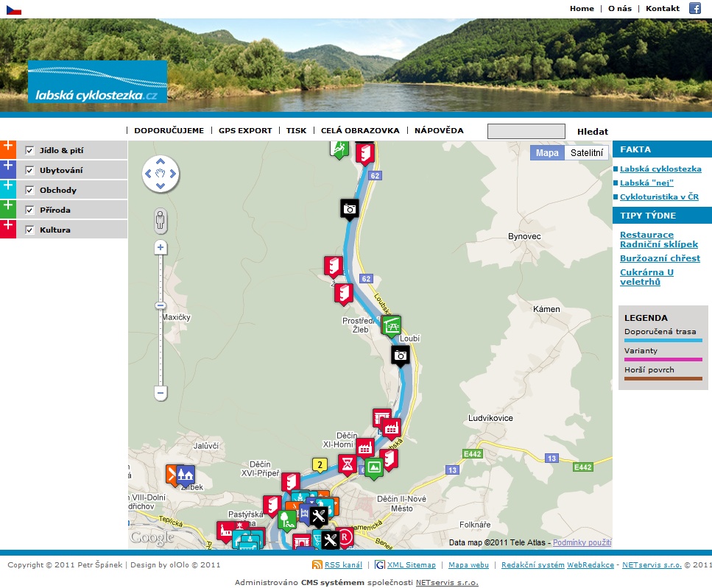Toggle the Ubytování category checkbox
The image size is (712, 588).
pyautogui.click(x=30, y=170)
